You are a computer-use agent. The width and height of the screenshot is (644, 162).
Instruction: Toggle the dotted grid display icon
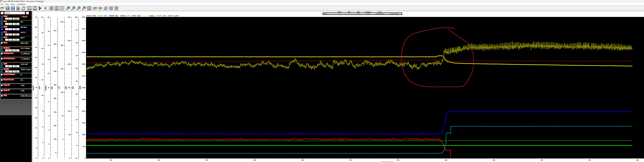62,8
